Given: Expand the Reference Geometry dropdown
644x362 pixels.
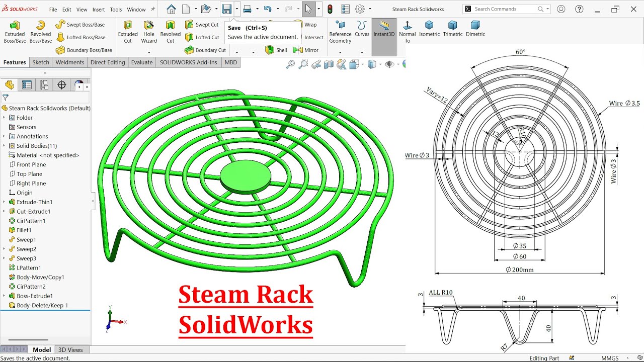Looking at the screenshot, I should pos(341,52).
